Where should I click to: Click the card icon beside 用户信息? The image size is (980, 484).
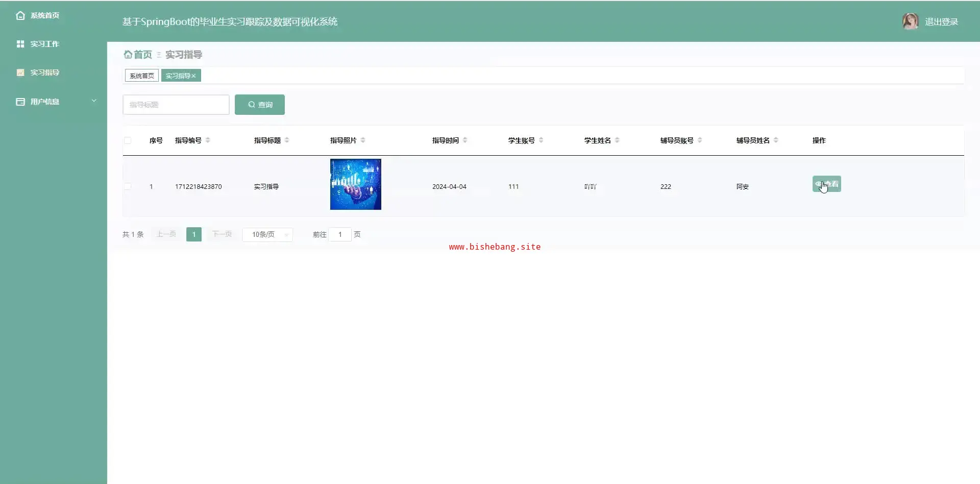[20, 102]
